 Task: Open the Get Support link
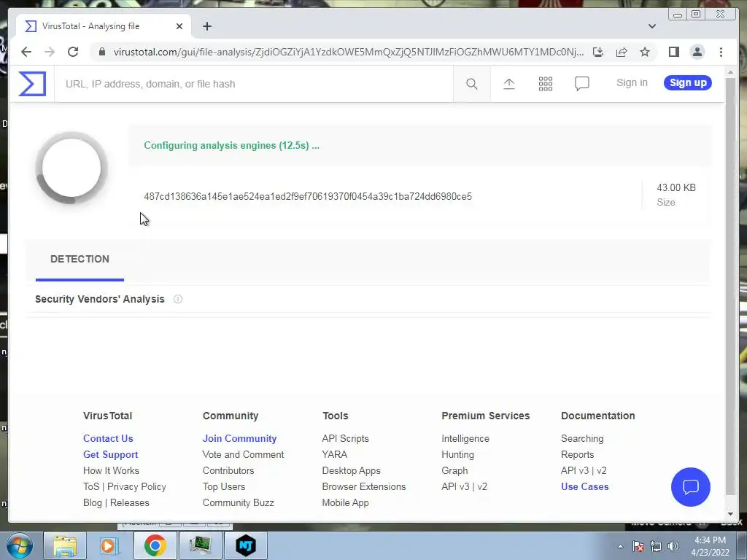tap(111, 455)
